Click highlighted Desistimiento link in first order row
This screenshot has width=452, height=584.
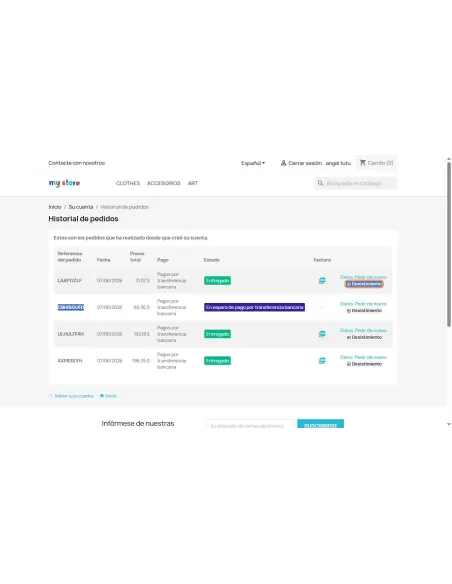[364, 284]
